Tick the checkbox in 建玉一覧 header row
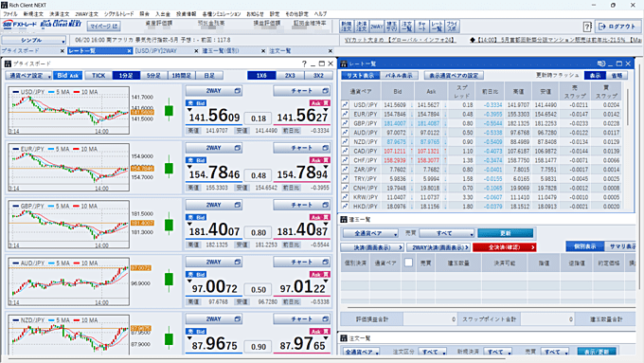 pos(408,263)
